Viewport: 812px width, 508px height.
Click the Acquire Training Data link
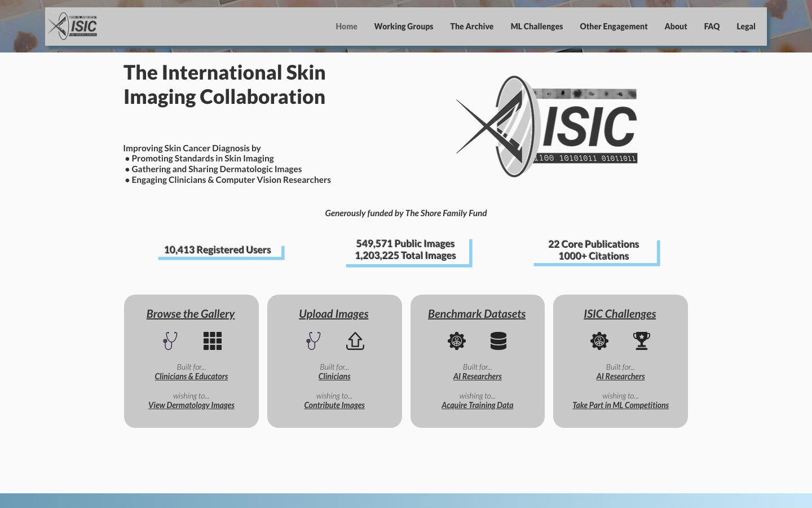click(x=478, y=405)
